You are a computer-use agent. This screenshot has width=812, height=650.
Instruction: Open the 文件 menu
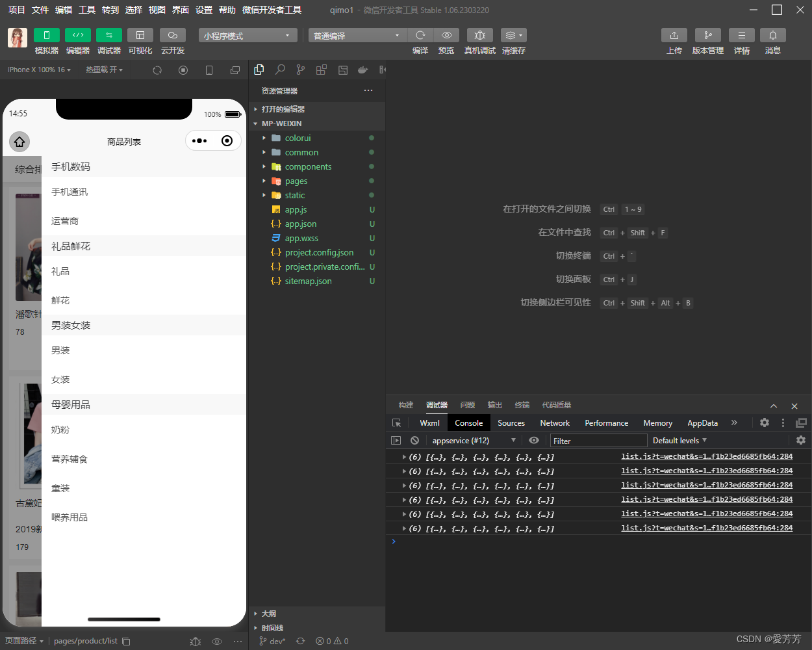click(x=40, y=10)
